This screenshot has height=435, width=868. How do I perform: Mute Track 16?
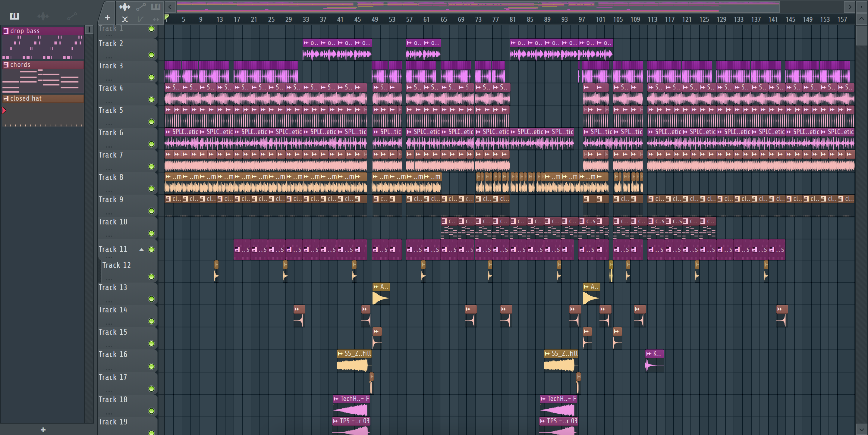[x=152, y=366]
